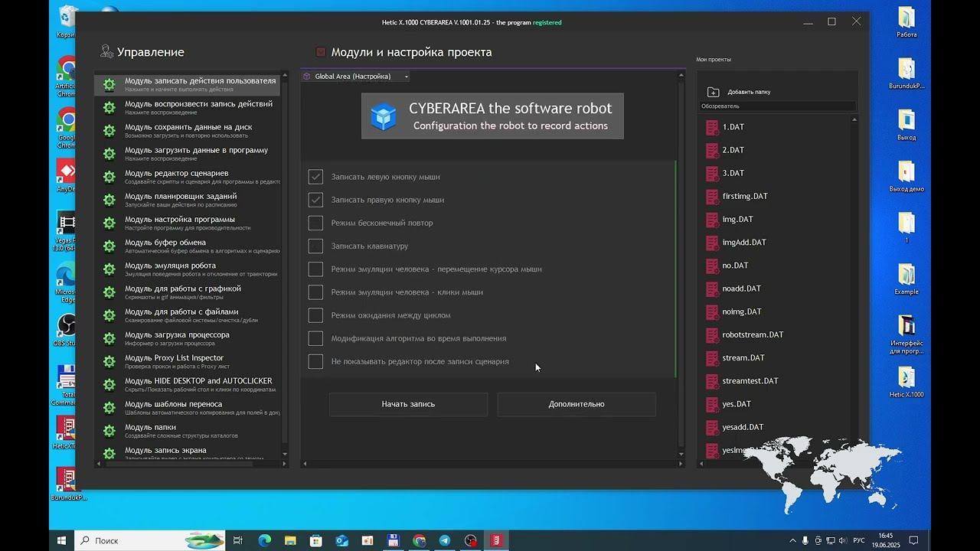
Task: Disable Записать левую кнопку мыши checkbox
Action: click(315, 177)
